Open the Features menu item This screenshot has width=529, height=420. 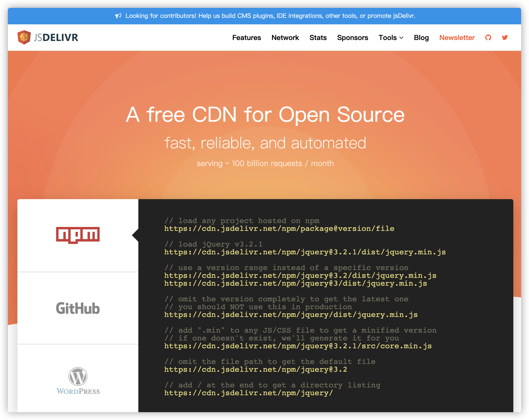246,38
